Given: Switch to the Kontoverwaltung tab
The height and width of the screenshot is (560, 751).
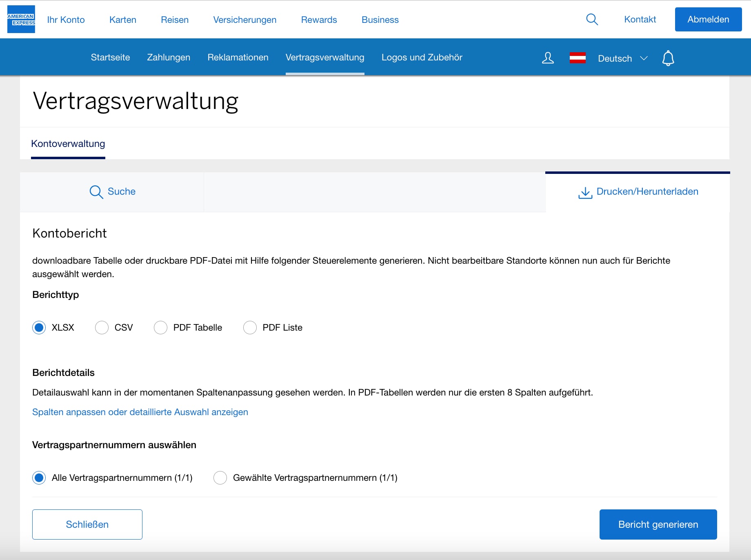Looking at the screenshot, I should (68, 143).
